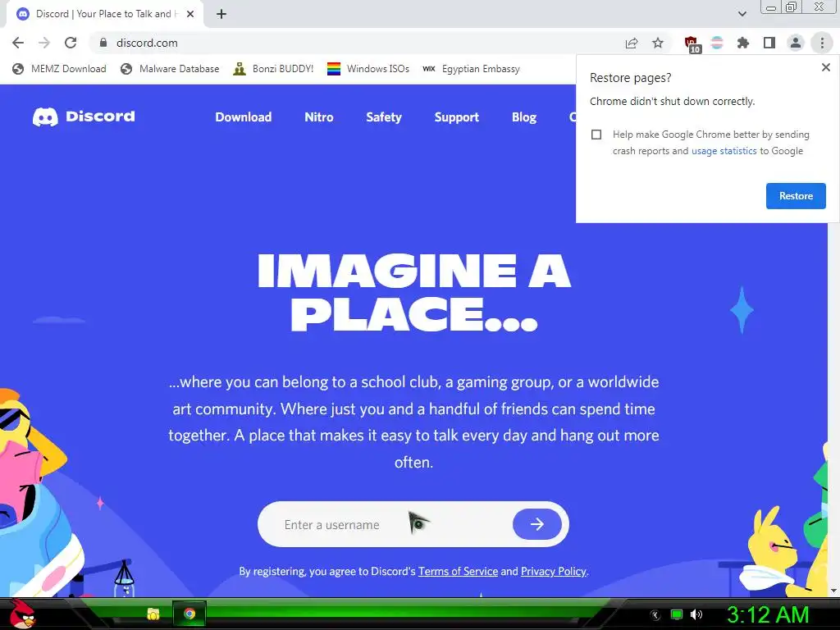Viewport: 840px width, 630px height.
Task: Open the Blog nav item
Action: point(524,117)
